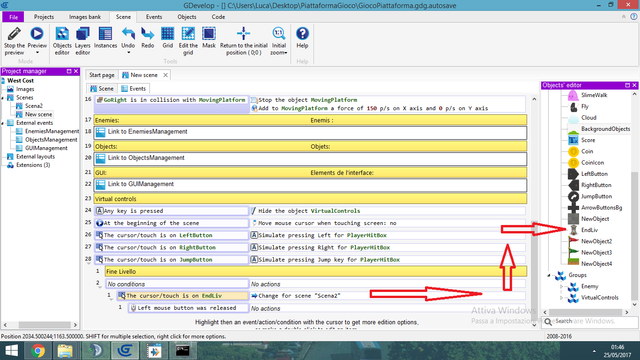Show the Instances panel
Viewport: 640px width, 360px height.
pyautogui.click(x=105, y=38)
